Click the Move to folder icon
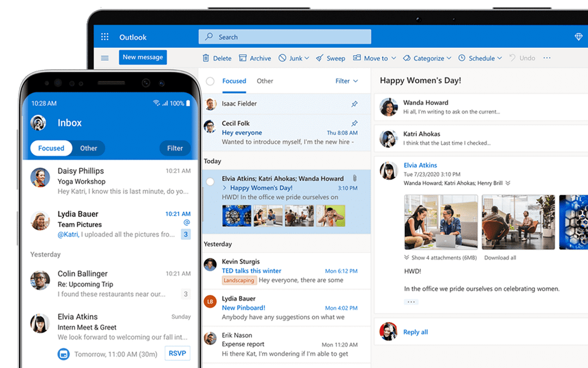Screen dimensions: 588x368 pyautogui.click(x=357, y=58)
